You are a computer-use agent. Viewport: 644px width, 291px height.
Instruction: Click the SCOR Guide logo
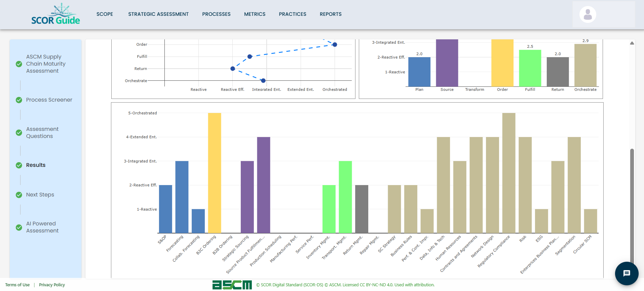(55, 14)
